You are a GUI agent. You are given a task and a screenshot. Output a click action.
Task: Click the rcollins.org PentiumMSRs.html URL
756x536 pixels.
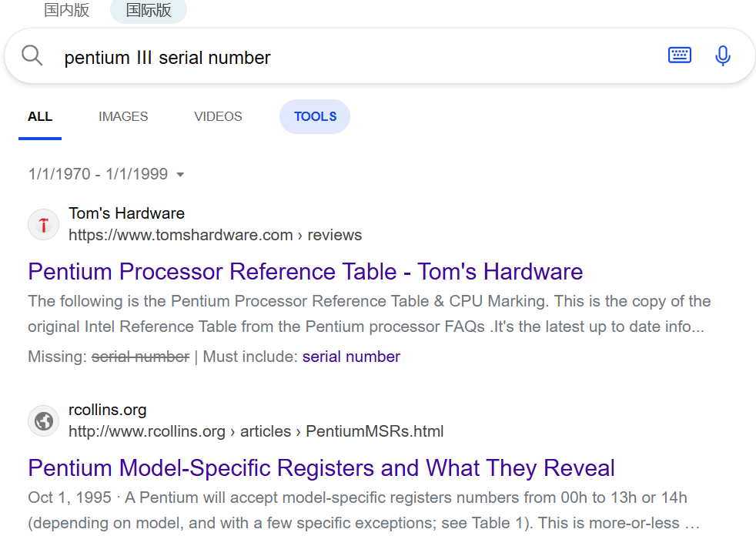[256, 431]
